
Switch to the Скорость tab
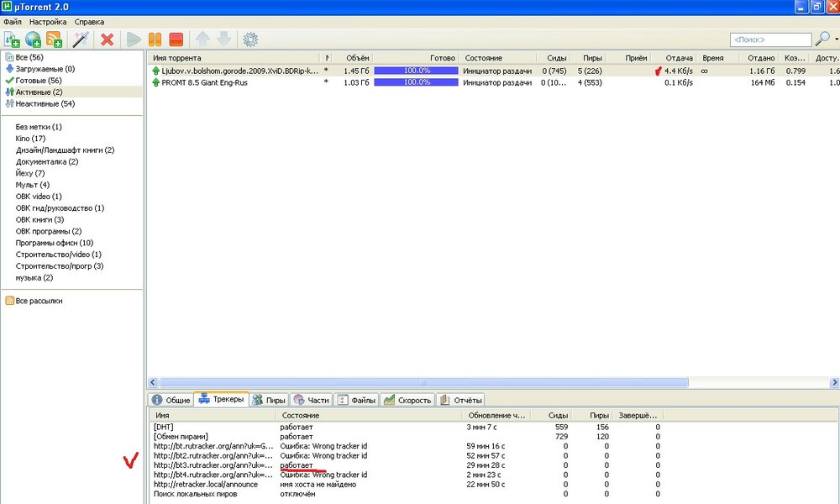pos(407,400)
